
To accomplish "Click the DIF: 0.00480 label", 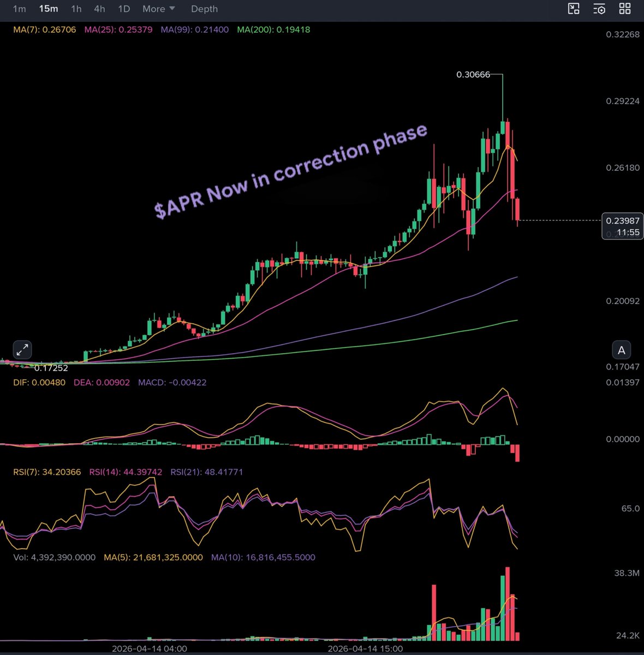I will click(39, 383).
